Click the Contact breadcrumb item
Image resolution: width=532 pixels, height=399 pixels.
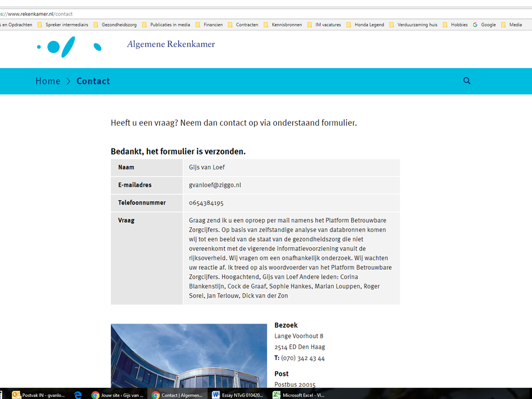click(x=93, y=81)
